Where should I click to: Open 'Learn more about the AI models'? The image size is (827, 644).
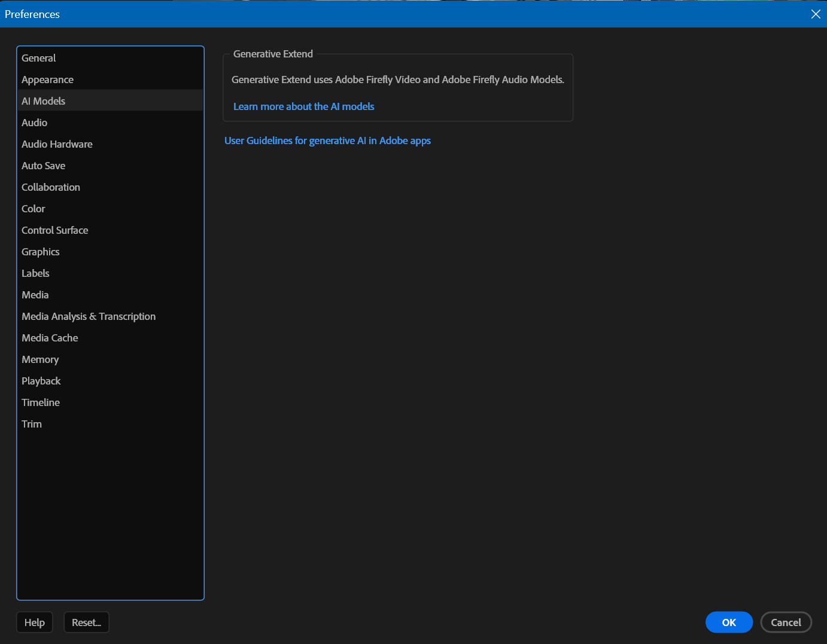303,106
